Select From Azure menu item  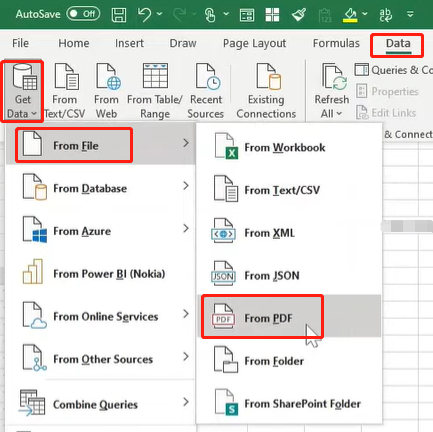pyautogui.click(x=100, y=231)
